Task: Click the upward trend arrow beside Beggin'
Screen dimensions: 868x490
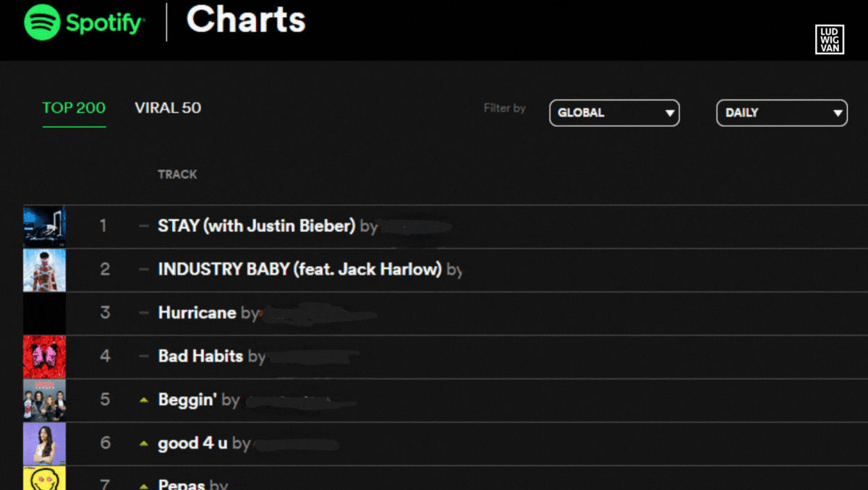Action: pos(143,400)
